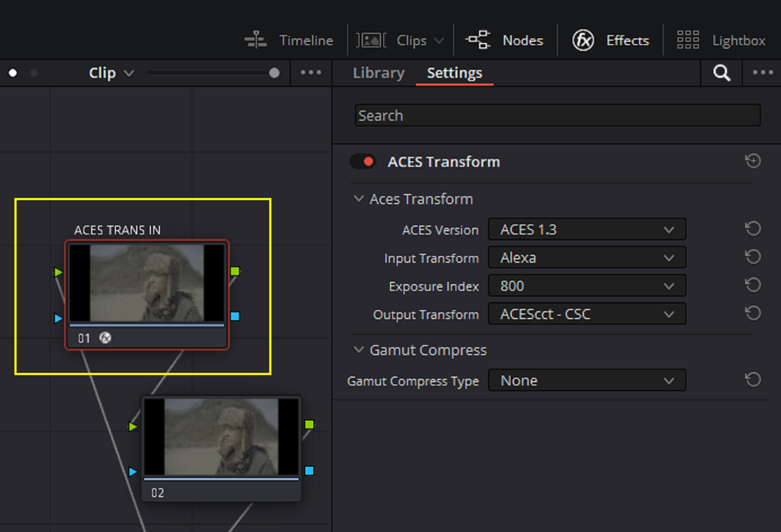Open the effects panel options menu

tap(762, 72)
